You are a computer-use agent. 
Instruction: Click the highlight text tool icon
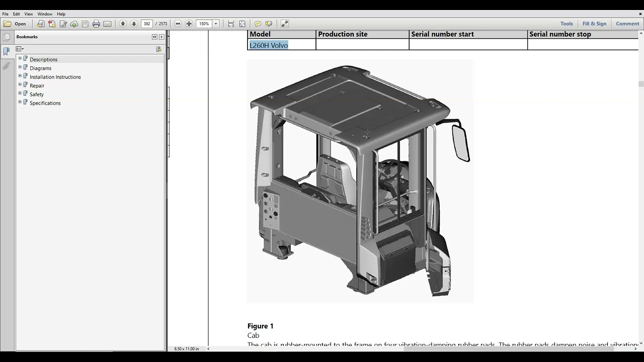(269, 24)
